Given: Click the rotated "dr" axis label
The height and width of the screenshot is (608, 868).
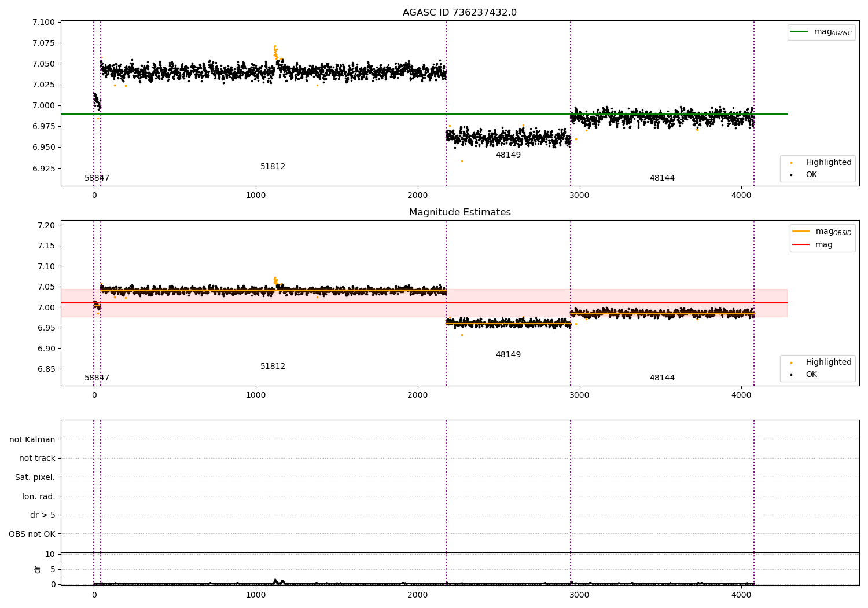Looking at the screenshot, I should pos(38,569).
